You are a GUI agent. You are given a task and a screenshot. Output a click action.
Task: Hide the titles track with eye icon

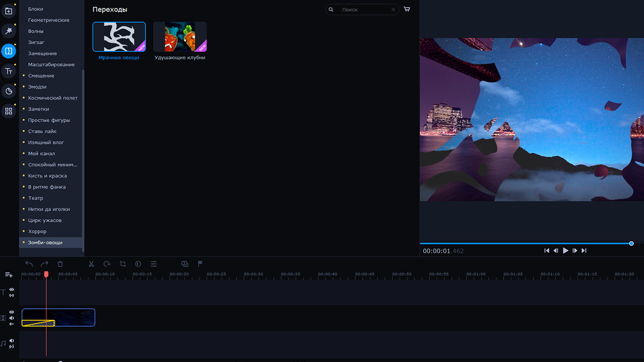[12, 290]
